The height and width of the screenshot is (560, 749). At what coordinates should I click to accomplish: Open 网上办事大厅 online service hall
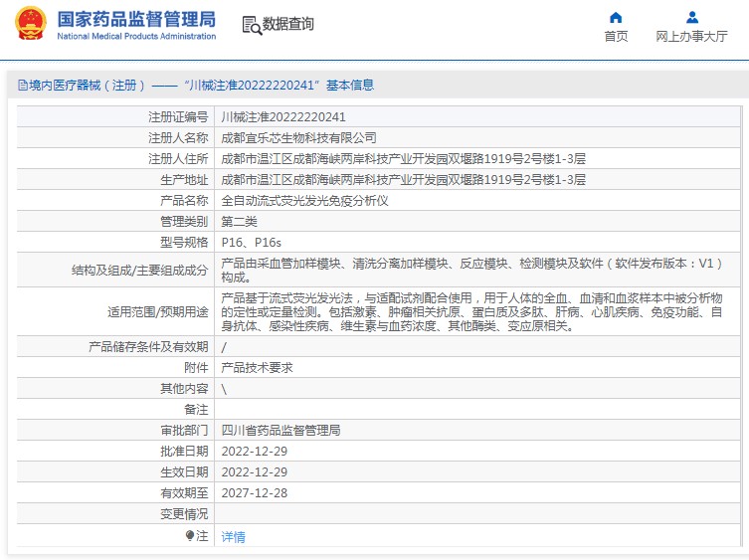coord(691,37)
